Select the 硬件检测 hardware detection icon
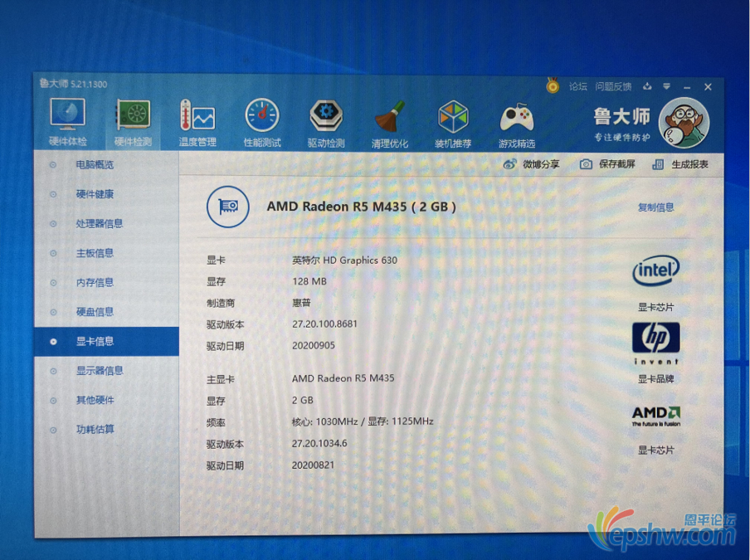 tap(133, 123)
